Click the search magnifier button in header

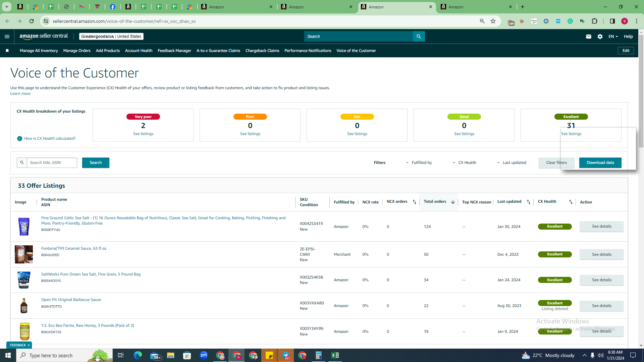click(x=419, y=37)
